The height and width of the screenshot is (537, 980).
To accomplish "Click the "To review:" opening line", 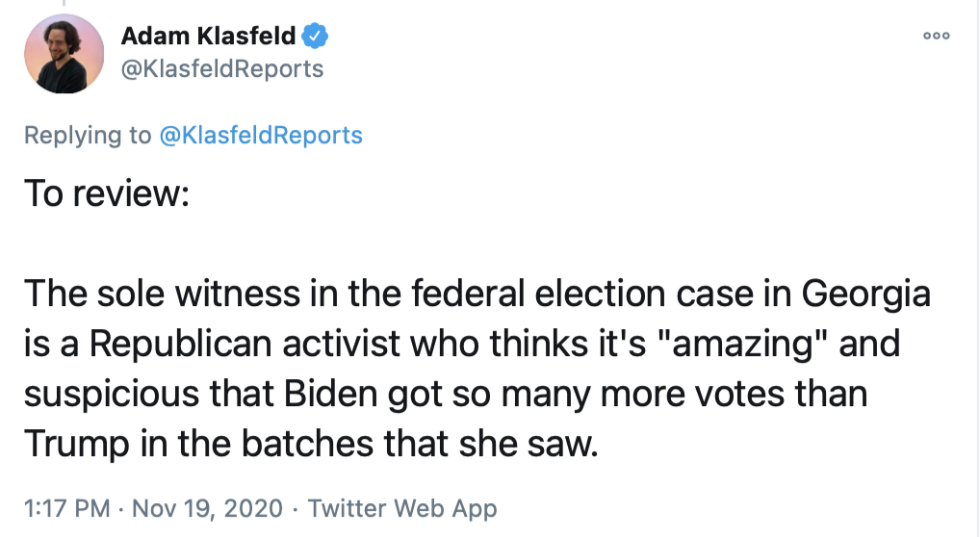I will (106, 194).
